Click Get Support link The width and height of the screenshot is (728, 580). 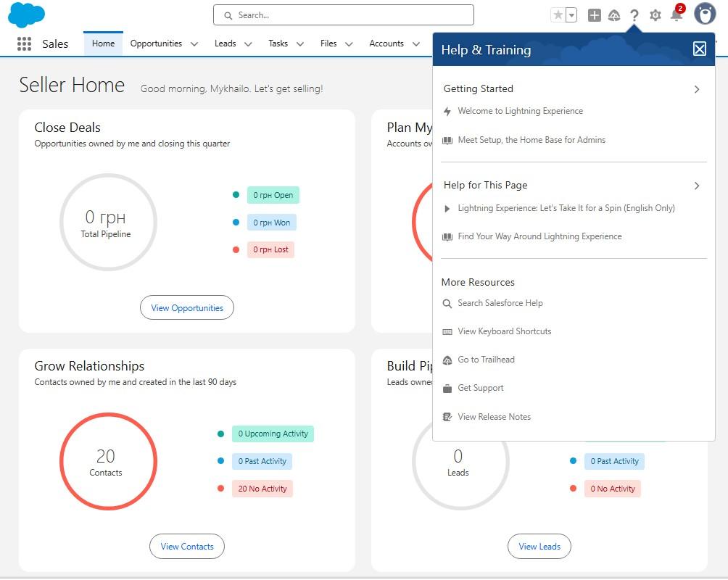click(481, 388)
